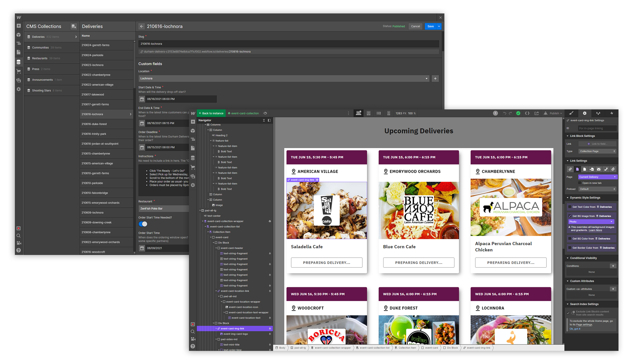Select event-card-img-card-logo in Navigator tree
Screen dimensions: 629x364
tap(236, 334)
